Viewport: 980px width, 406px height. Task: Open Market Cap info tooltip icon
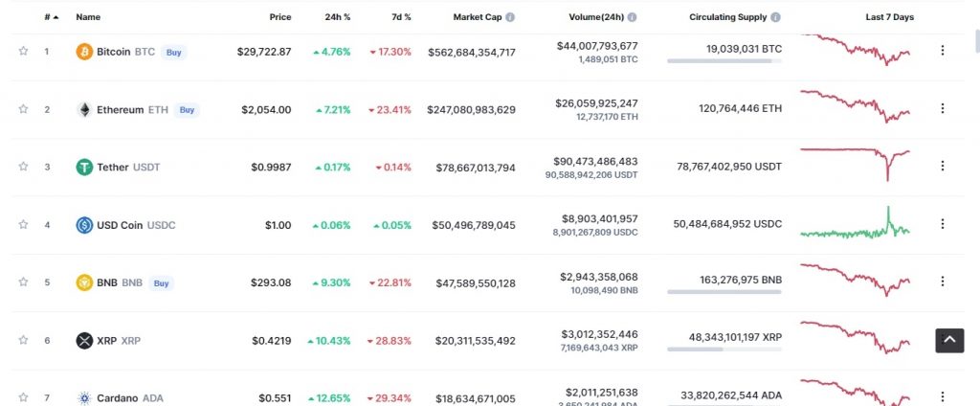tap(510, 17)
